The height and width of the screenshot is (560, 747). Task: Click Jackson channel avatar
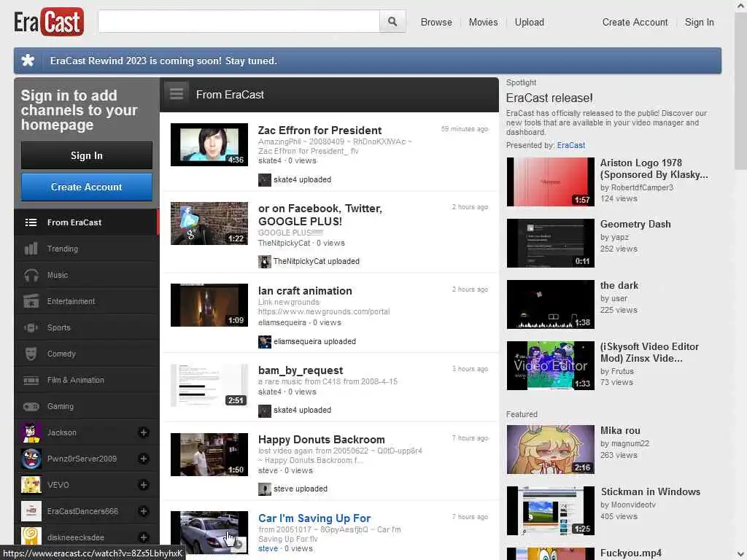[x=31, y=432]
